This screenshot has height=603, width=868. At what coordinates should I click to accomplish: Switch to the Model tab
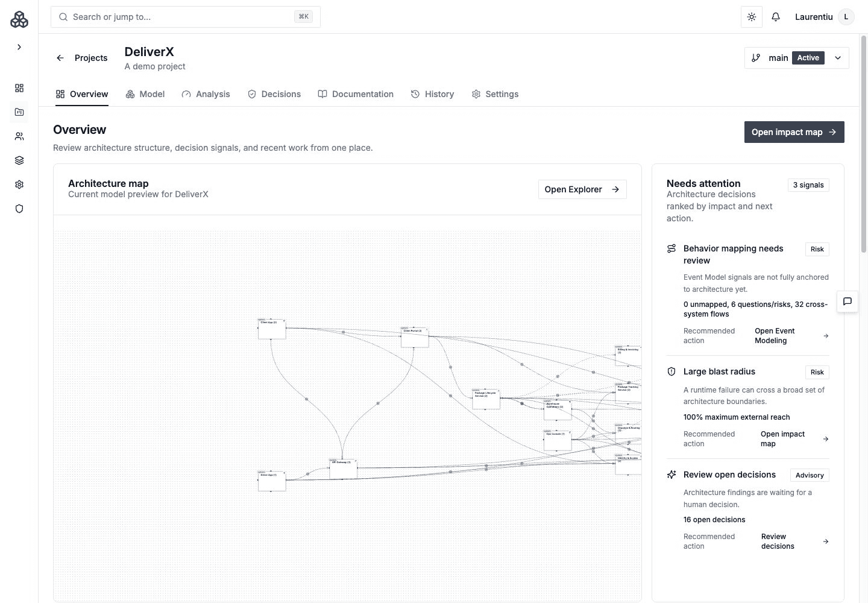145,94
